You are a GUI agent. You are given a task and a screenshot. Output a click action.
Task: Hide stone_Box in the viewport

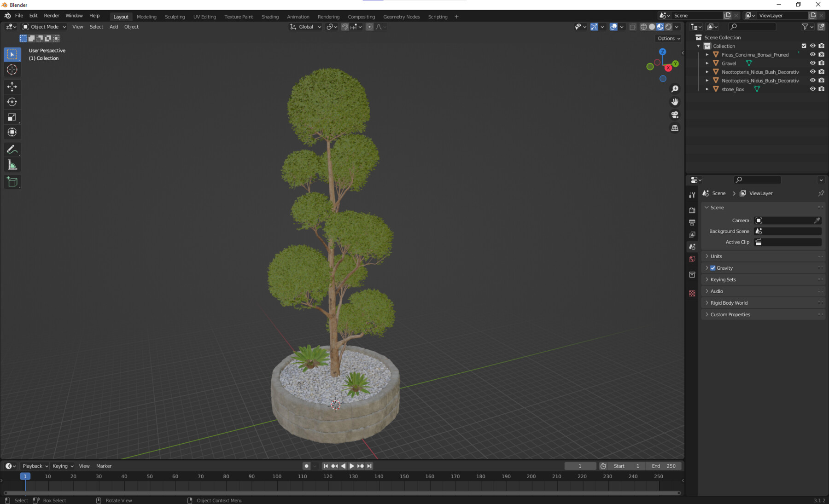tap(812, 89)
